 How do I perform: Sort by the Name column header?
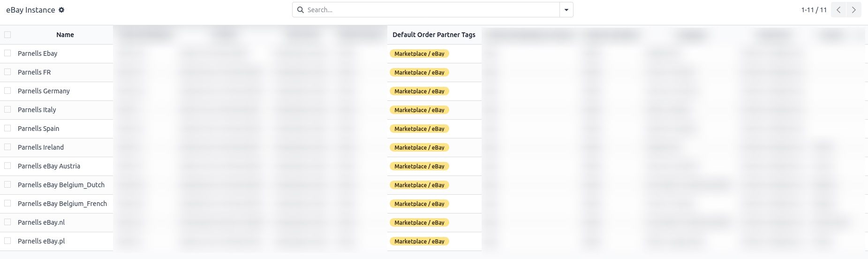65,35
